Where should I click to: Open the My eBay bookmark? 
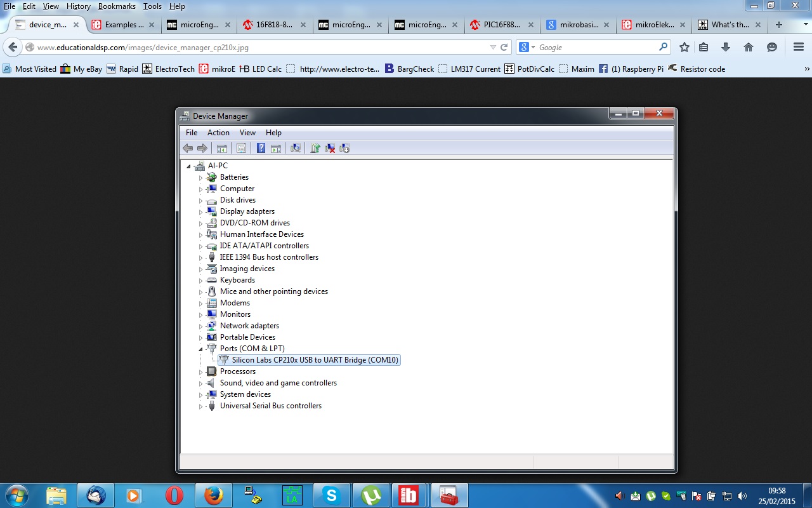81,69
